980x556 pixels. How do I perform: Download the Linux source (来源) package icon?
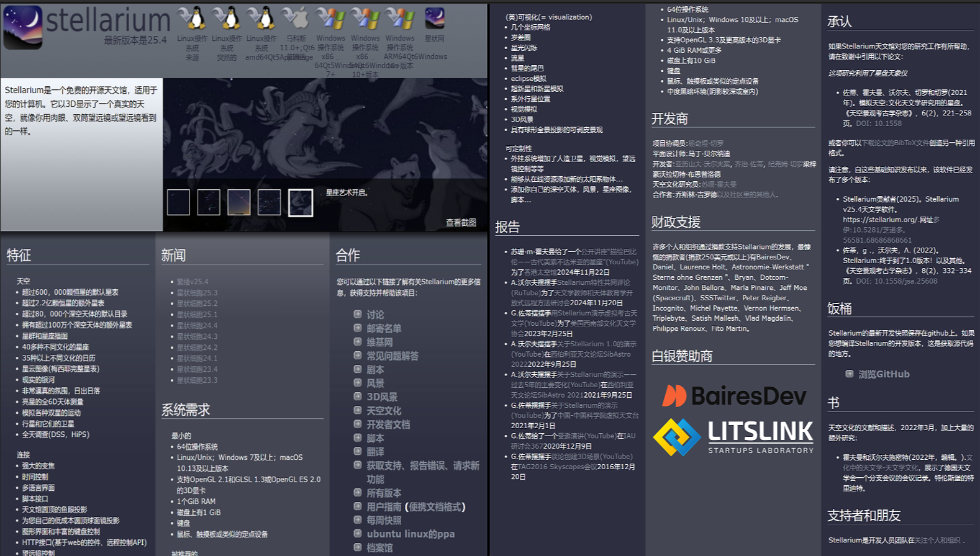tap(193, 18)
